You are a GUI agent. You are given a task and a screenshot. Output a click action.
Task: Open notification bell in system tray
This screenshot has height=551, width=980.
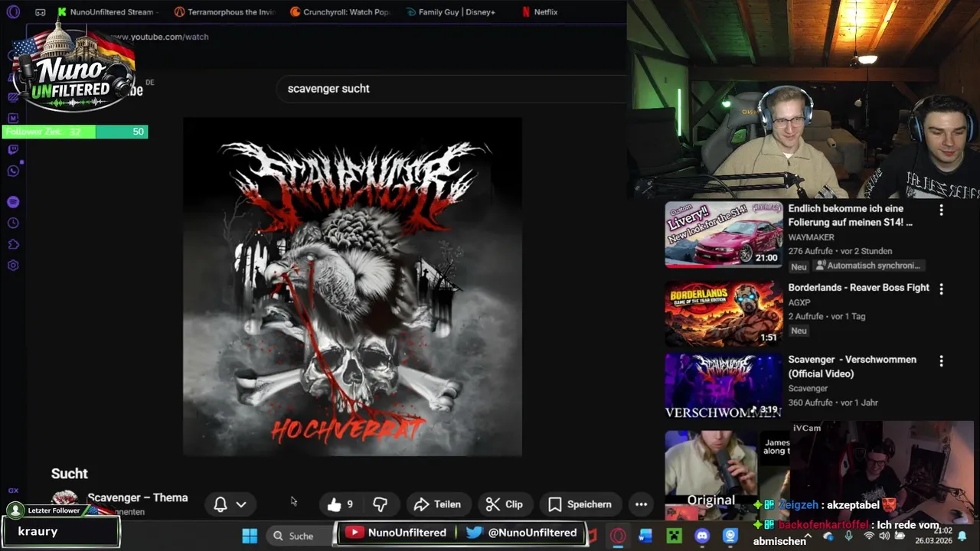tap(962, 536)
